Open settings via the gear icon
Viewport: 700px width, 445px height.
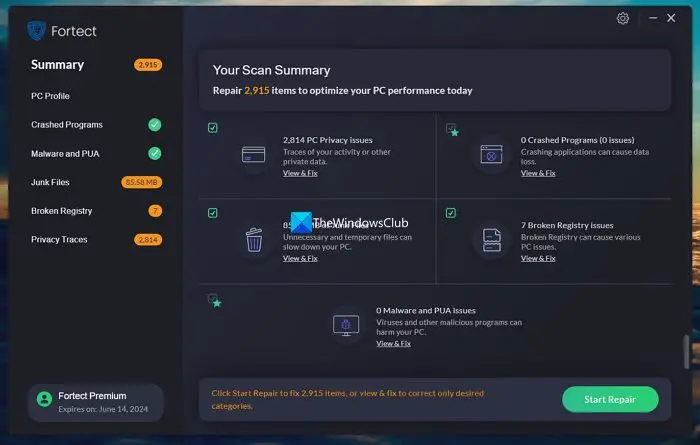[x=623, y=18]
